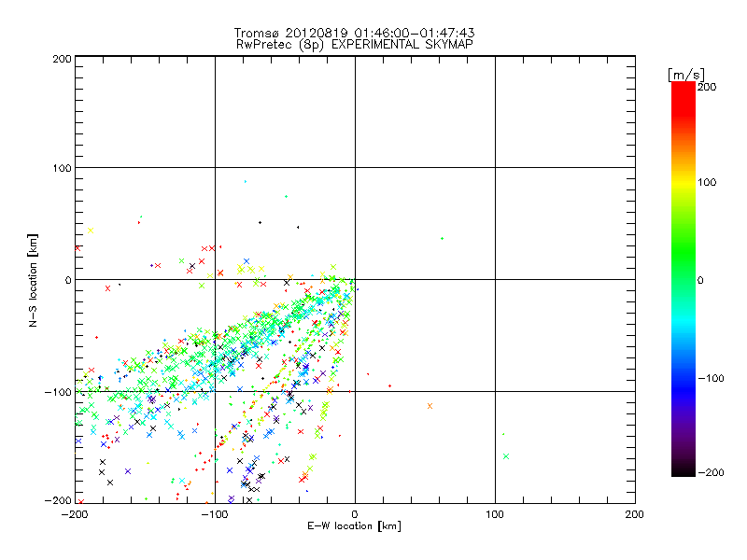Click the 'E-W location [km]' axis label

click(x=354, y=526)
